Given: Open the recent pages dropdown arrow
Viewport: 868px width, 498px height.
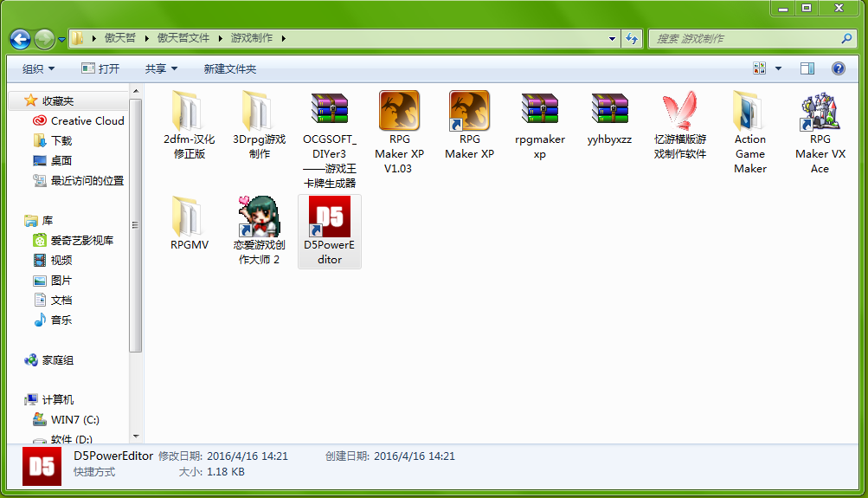Looking at the screenshot, I should point(61,39).
